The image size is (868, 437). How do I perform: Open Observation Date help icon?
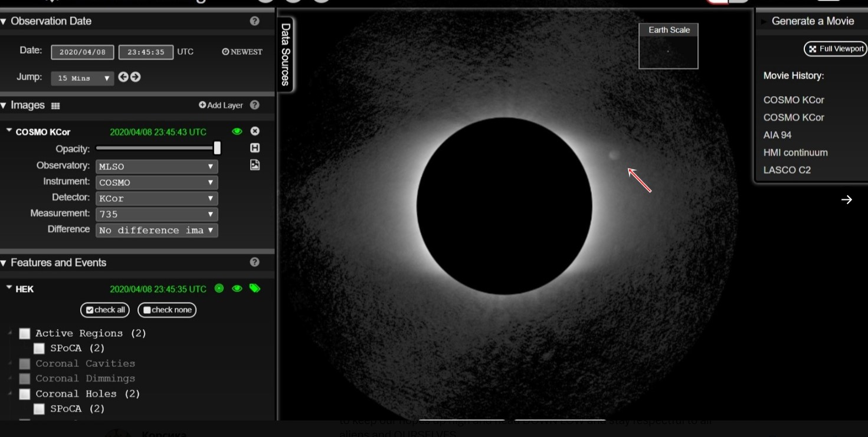[255, 21]
